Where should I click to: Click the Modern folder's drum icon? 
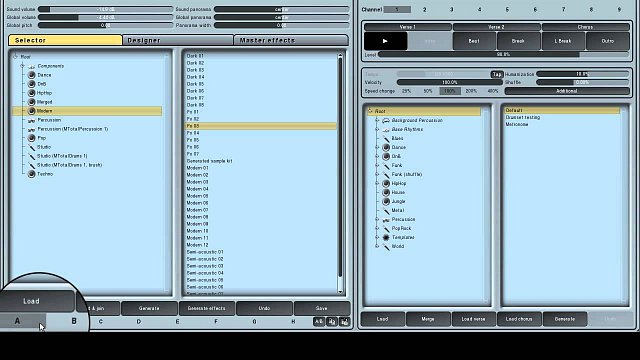(31, 111)
